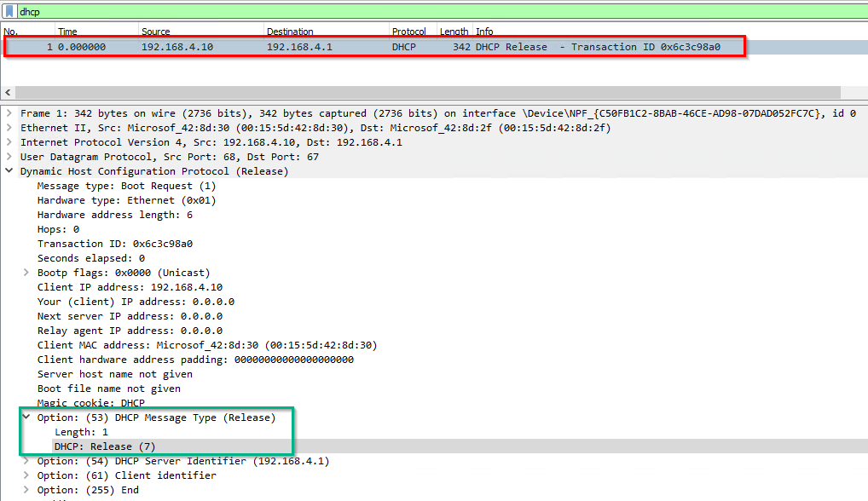Expand Option 255 End
The image size is (868, 501).
[26, 489]
